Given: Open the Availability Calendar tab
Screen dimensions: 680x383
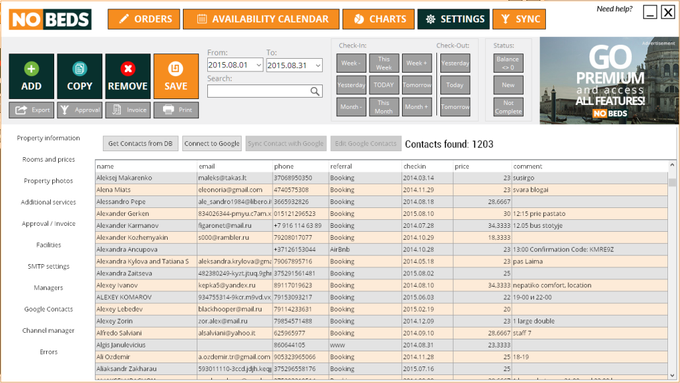Looking at the screenshot, I should pyautogui.click(x=261, y=19).
